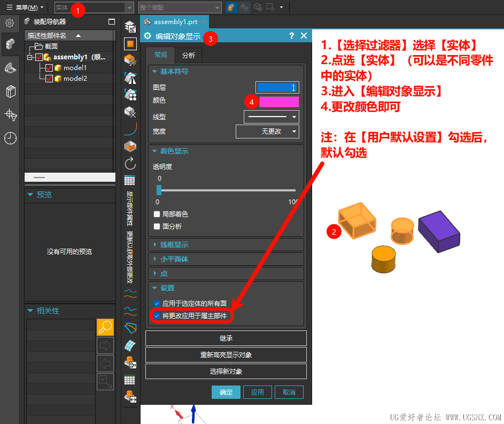Click the orange magnifier search button

pyautogui.click(x=105, y=327)
